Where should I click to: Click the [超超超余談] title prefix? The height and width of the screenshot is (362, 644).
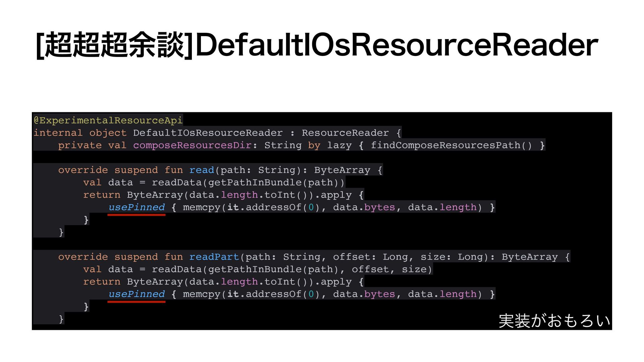pos(114,45)
